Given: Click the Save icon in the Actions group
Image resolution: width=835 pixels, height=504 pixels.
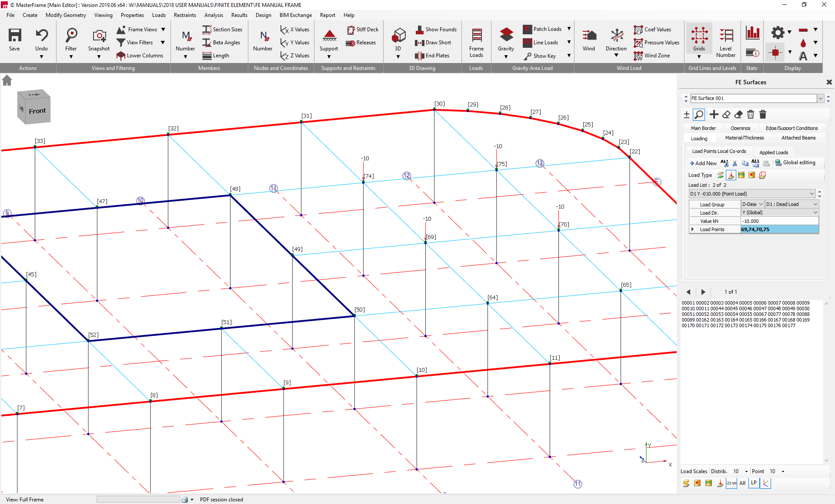Looking at the screenshot, I should point(14,35).
